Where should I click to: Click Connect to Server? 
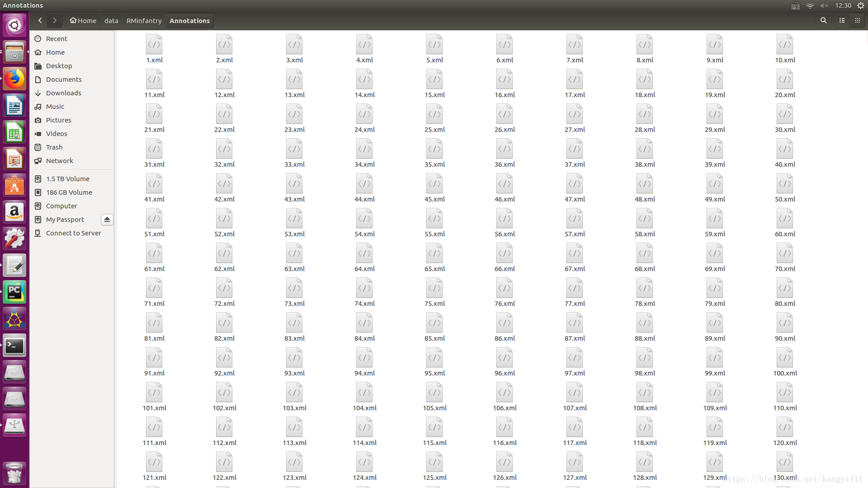tap(72, 233)
